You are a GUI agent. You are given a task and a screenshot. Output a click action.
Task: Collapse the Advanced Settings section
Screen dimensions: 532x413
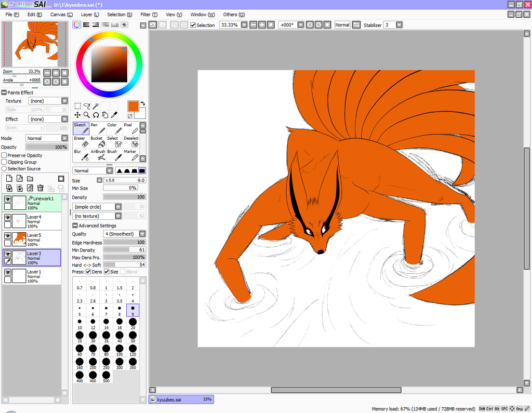[75, 225]
